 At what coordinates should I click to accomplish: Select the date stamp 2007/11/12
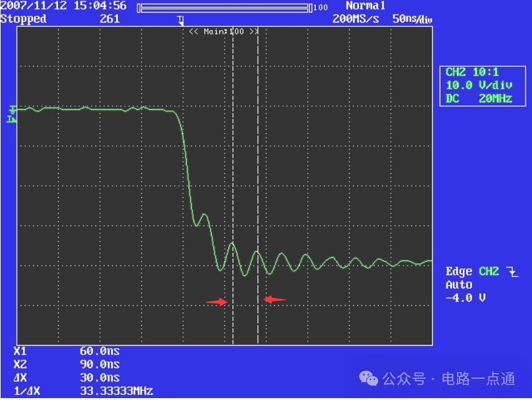[34, 6]
